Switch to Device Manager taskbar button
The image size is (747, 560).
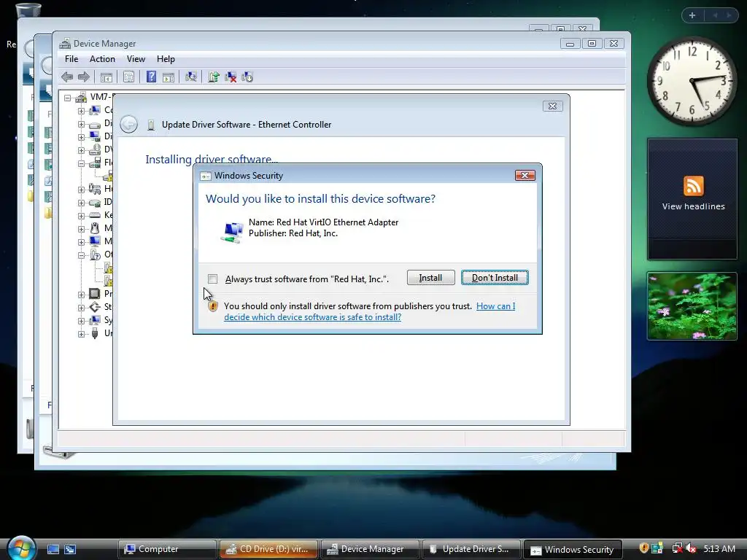point(370,549)
